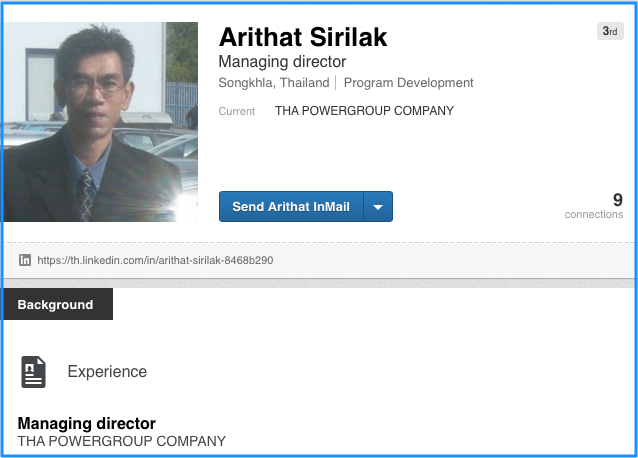
Task: Click the Experience document icon
Action: coord(34,371)
